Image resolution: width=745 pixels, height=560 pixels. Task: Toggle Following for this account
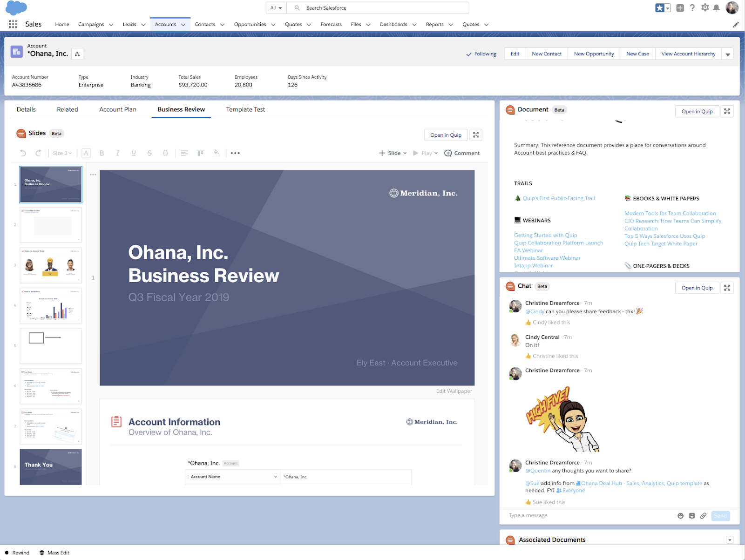481,54
